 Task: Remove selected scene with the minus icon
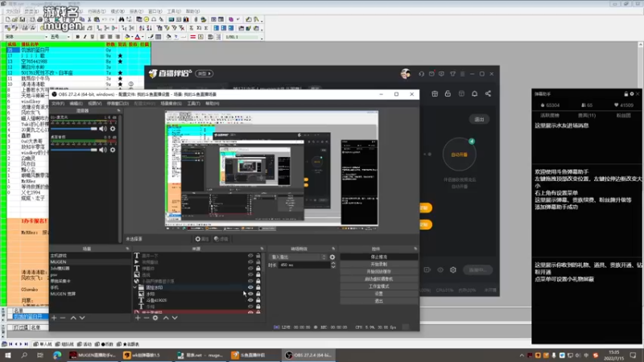click(x=63, y=318)
